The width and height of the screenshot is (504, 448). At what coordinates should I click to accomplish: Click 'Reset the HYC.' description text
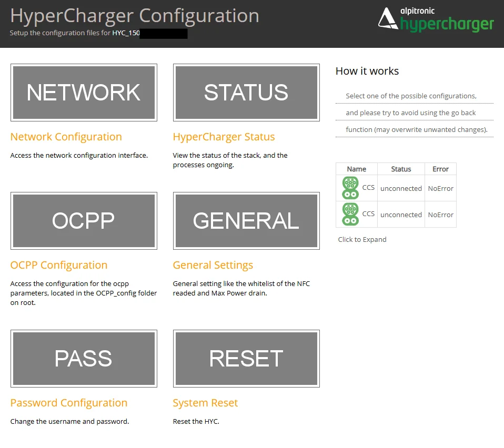(196, 421)
